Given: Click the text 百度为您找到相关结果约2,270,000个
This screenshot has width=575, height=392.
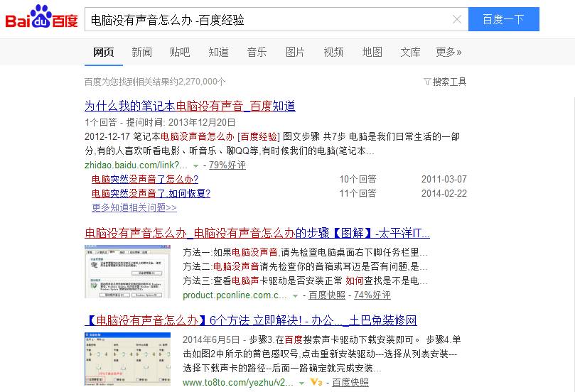Looking at the screenshot, I should point(155,82).
